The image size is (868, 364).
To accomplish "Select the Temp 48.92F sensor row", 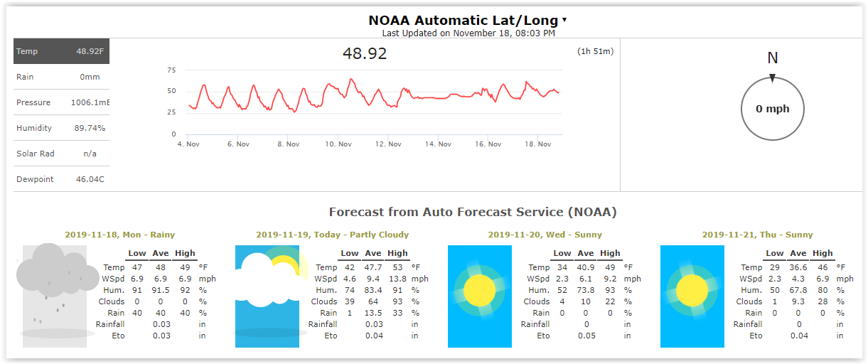I will [62, 51].
